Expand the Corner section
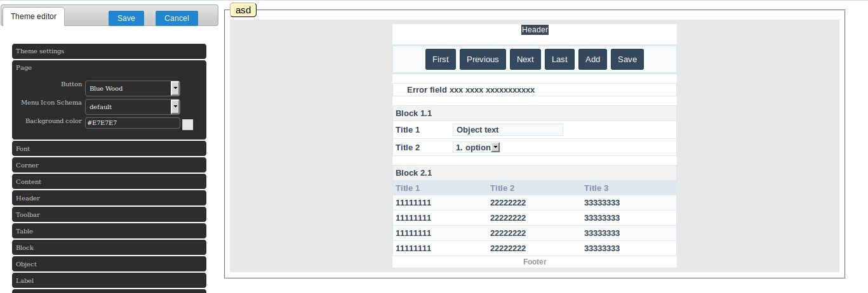The image size is (868, 293). [x=109, y=165]
